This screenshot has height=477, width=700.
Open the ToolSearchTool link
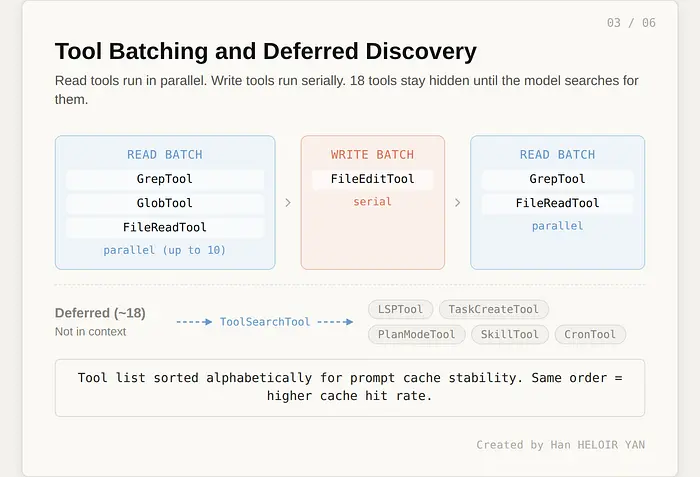click(265, 322)
